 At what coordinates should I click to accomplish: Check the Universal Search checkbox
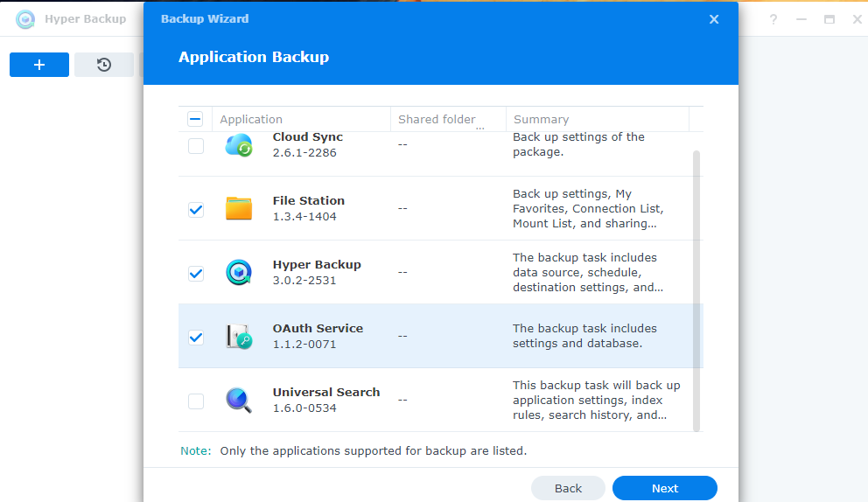[196, 401]
